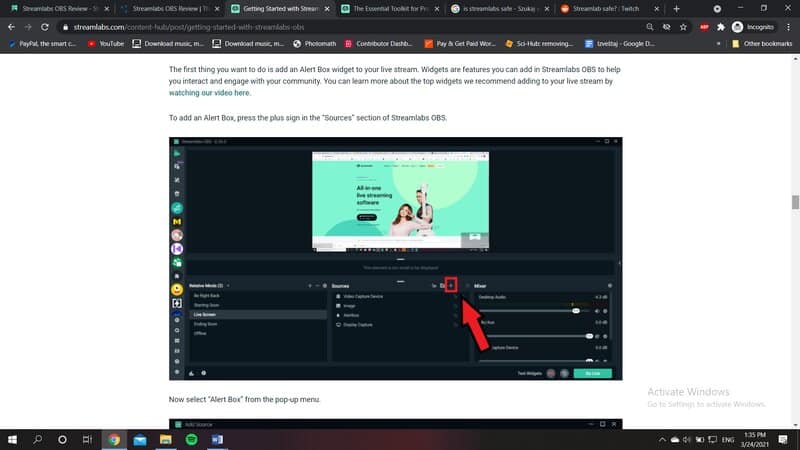This screenshot has height=450, width=800.
Task: Open the volume control in system tray
Action: coord(687,439)
